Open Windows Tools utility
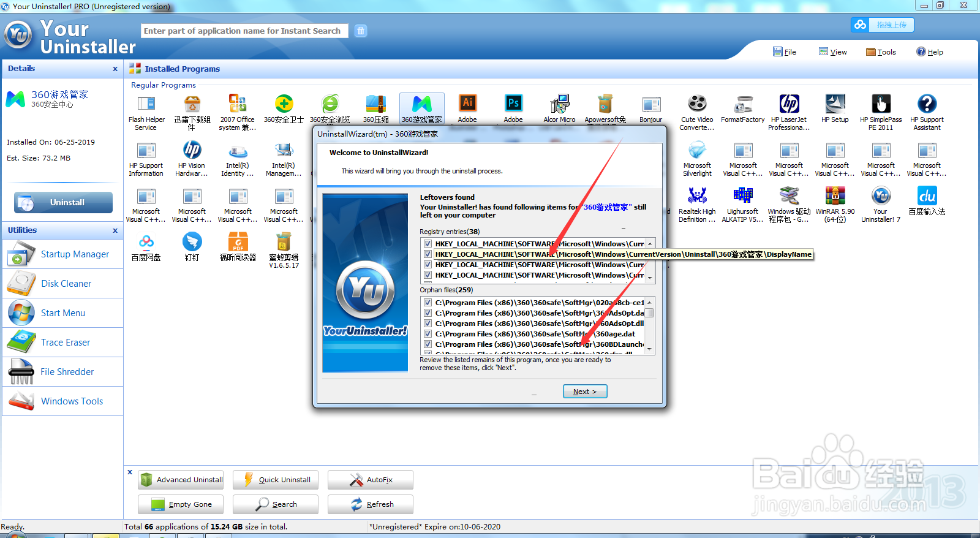 pos(63,401)
